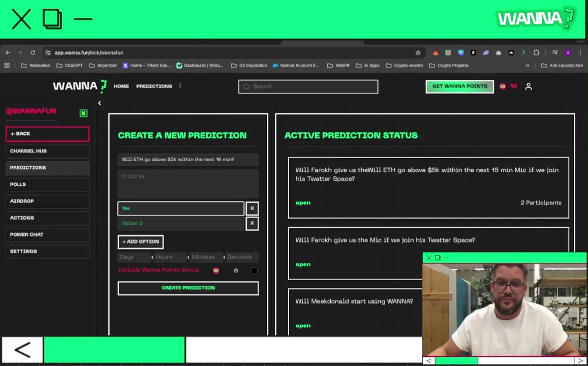Open PREDICTIONS in the top navigation

154,86
